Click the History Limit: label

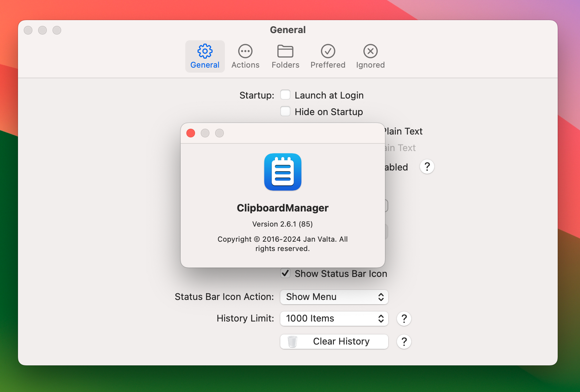point(245,318)
